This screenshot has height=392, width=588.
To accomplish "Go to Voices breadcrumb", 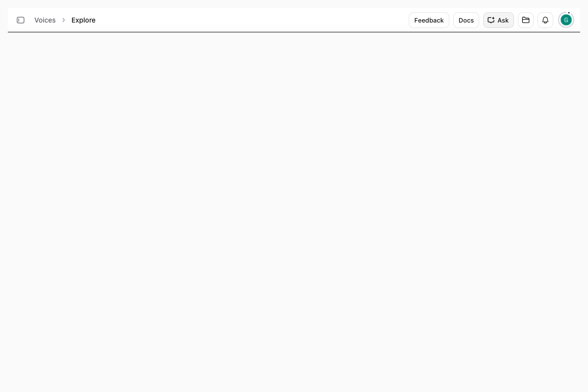I will click(45, 20).
